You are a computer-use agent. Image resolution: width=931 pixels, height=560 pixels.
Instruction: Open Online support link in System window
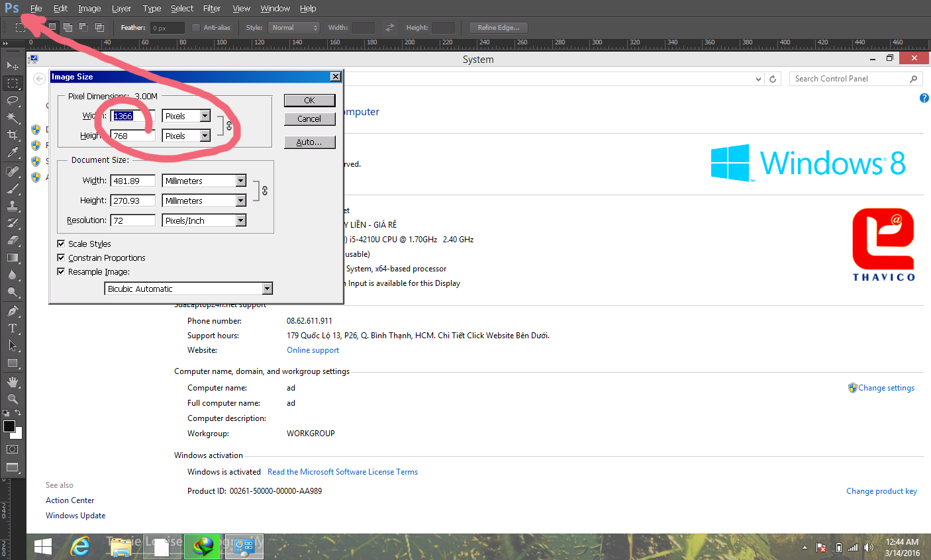point(313,350)
